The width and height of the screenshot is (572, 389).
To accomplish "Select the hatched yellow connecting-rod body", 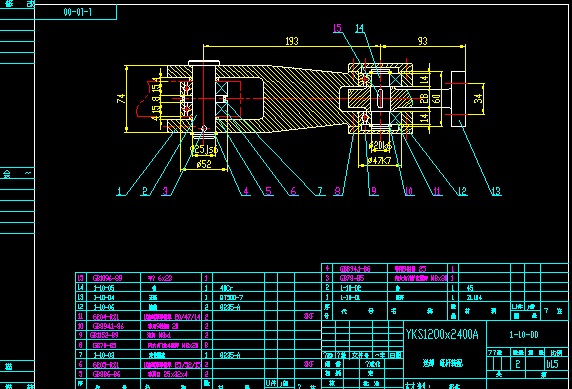I will (303, 99).
